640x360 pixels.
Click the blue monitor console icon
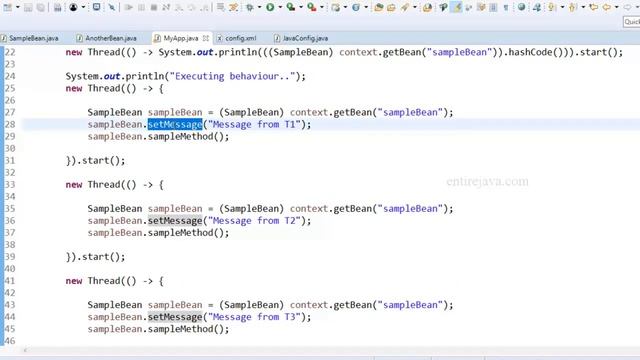(96, 7)
